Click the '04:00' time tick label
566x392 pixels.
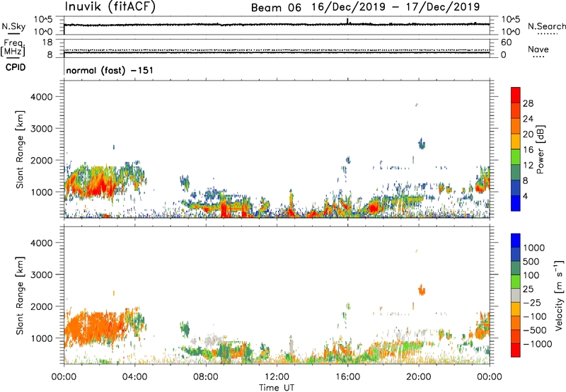[x=134, y=377]
